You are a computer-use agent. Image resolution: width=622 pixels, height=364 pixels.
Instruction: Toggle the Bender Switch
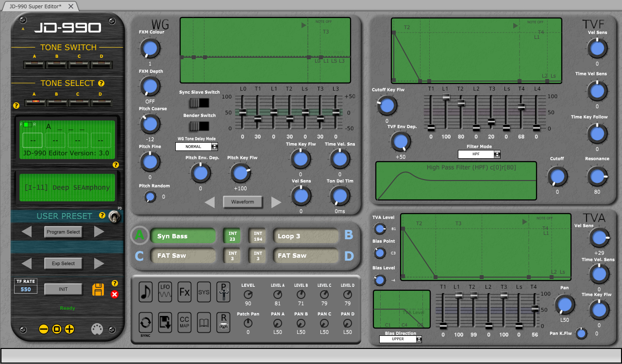tap(199, 126)
